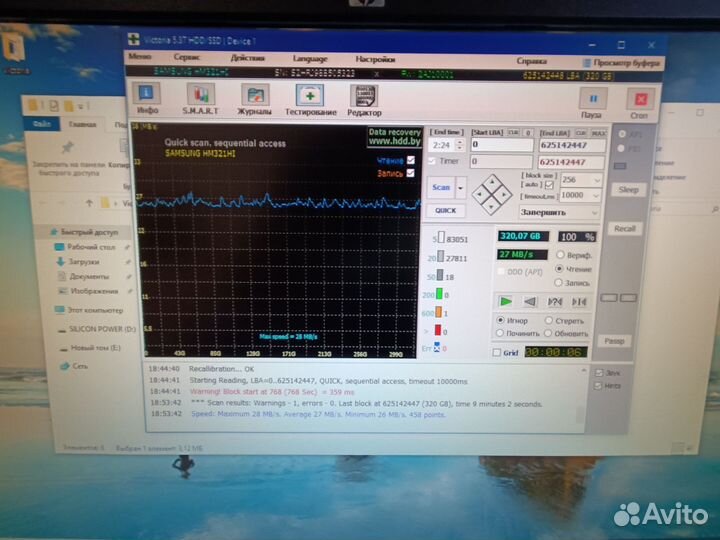Screen dimensions: 720x540
Task: Select the Вериф. radio option
Action: [x=560, y=255]
